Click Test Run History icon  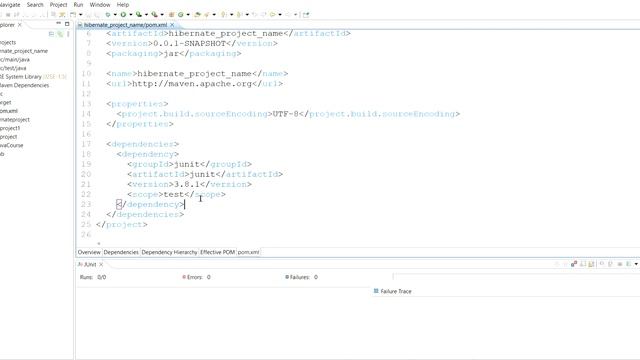[x=628, y=264]
